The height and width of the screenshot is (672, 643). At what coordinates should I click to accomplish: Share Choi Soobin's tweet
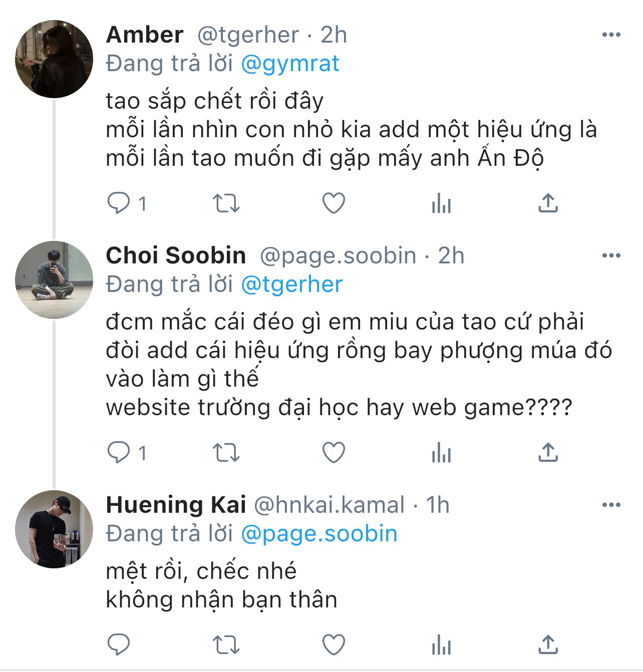click(x=548, y=453)
